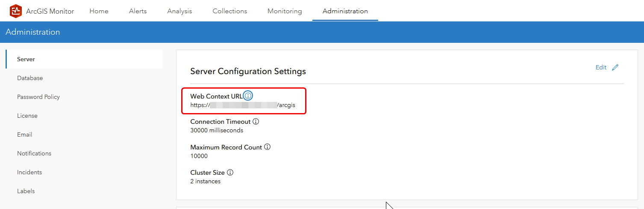Open the Home tab
Image resolution: width=644 pixels, height=209 pixels.
pyautogui.click(x=99, y=11)
